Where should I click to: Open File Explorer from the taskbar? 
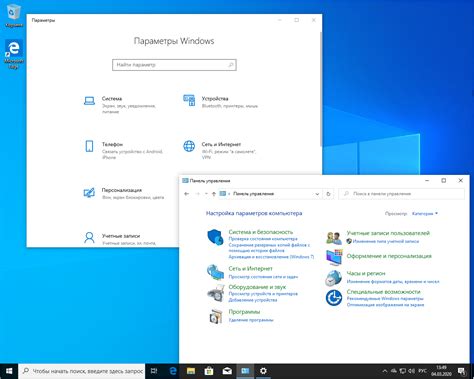[191, 371]
